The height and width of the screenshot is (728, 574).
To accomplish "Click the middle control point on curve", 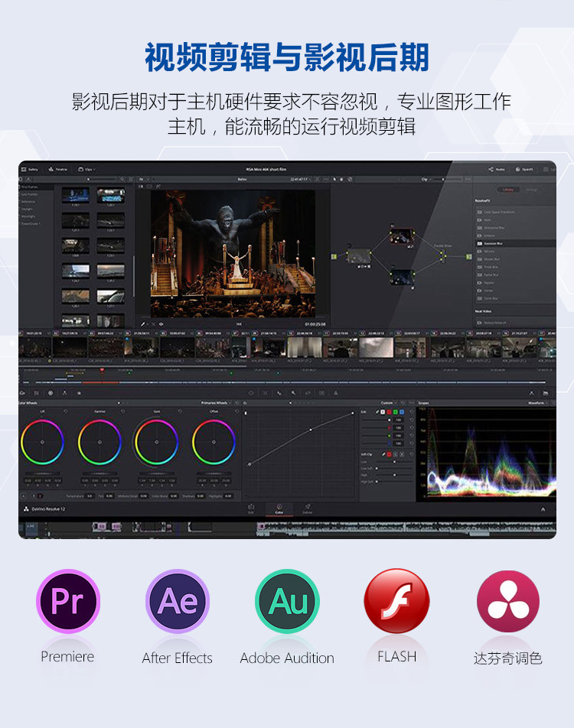I will (x=311, y=430).
